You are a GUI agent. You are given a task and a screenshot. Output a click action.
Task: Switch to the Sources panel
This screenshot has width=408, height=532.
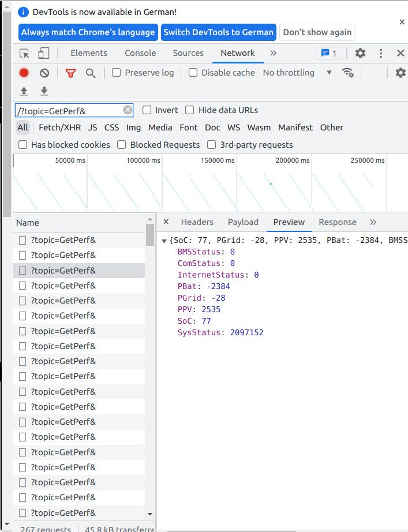tap(188, 53)
